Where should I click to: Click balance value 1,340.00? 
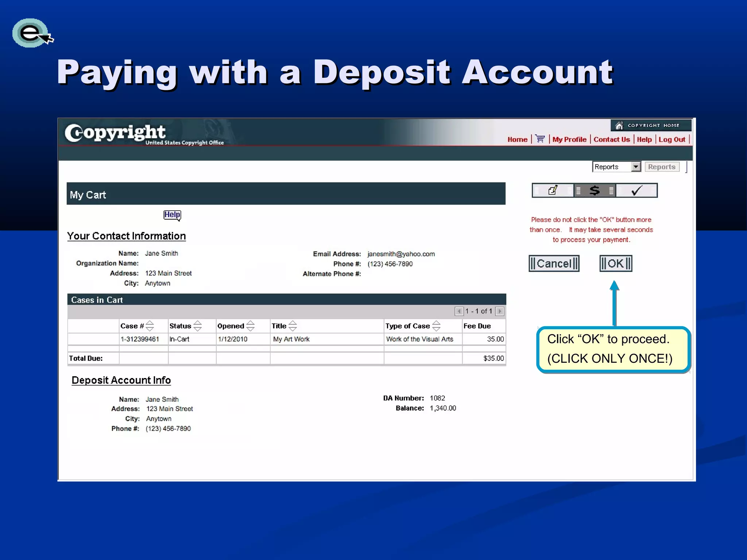(443, 408)
